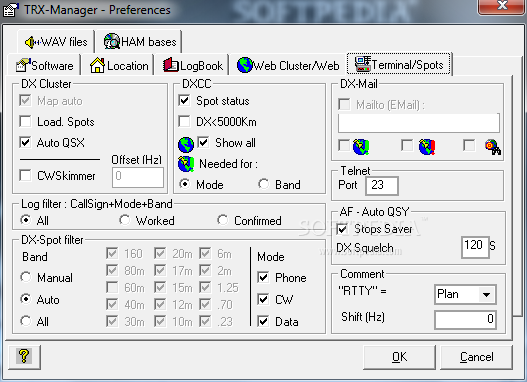Screen dimensions: 527x382
Task: Toggle the 40m band checkbox
Action: (x=112, y=304)
